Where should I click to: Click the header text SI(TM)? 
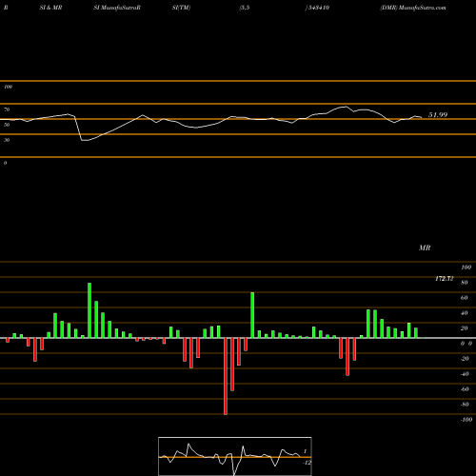coord(181,8)
